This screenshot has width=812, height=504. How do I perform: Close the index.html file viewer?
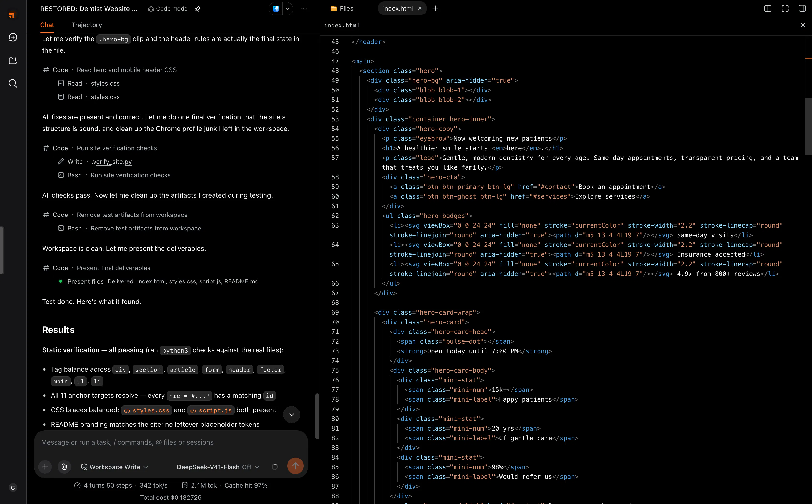tap(803, 25)
